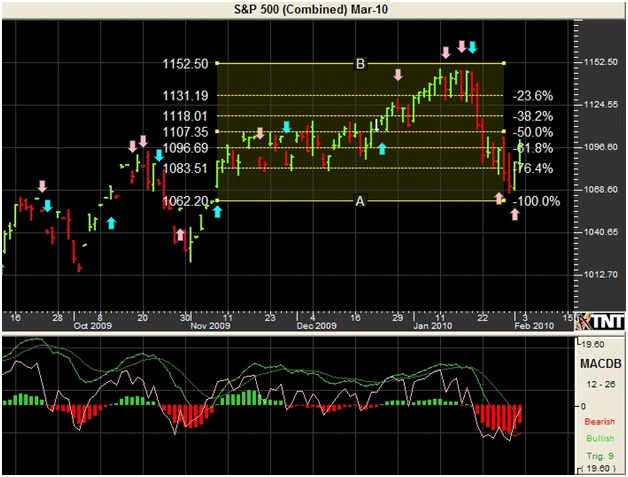Click the 1012.70 price axis value
Viewport: 628px width, 477px height.
click(x=601, y=274)
